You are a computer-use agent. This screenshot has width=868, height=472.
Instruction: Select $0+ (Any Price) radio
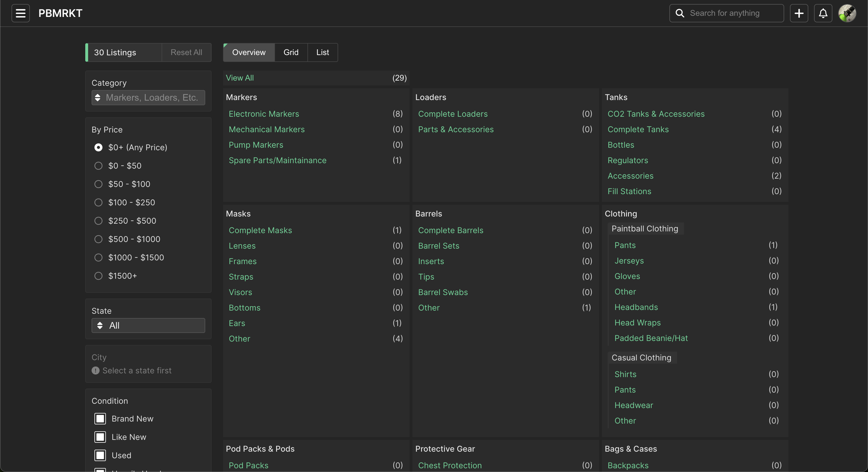coord(98,147)
